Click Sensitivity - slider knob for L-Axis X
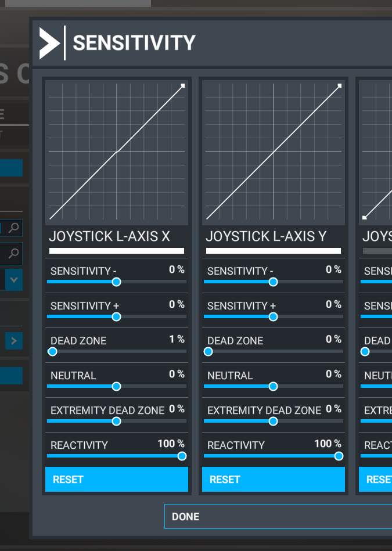The image size is (392, 551). tap(116, 282)
